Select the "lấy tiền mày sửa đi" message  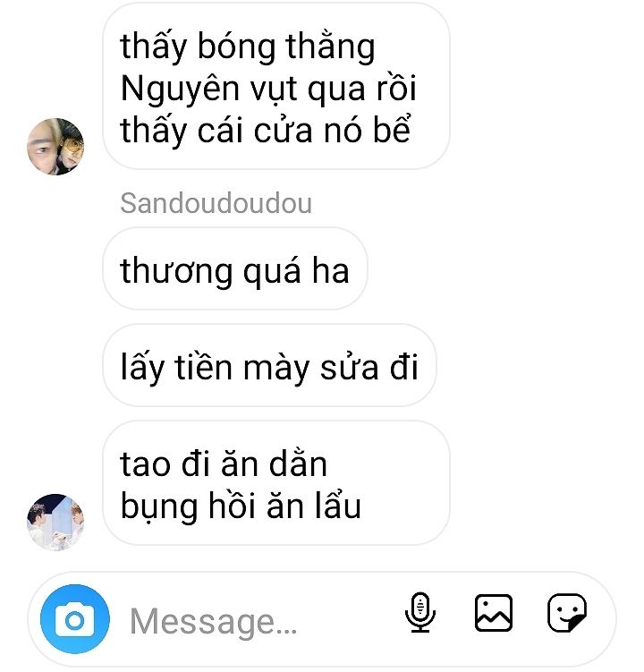tap(269, 365)
